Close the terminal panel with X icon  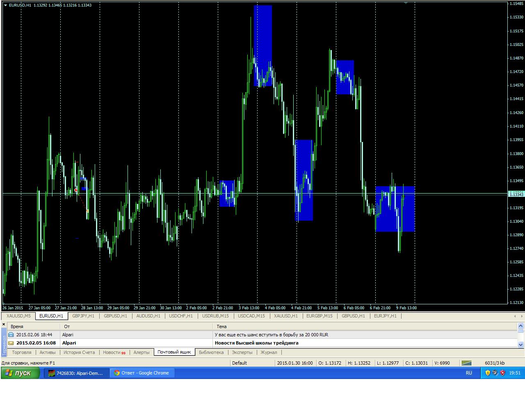coord(4,324)
